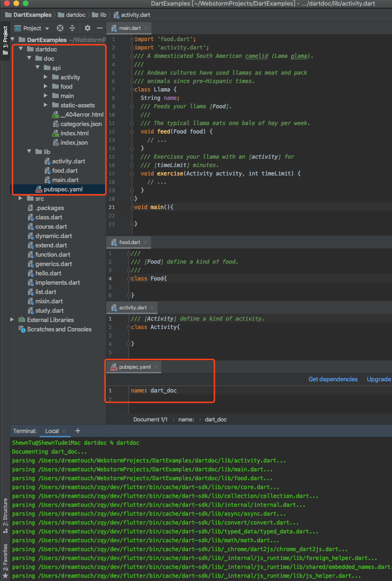The width and height of the screenshot is (392, 581).
Task: Click the locate-in-project target icon
Action: [x=60, y=28]
